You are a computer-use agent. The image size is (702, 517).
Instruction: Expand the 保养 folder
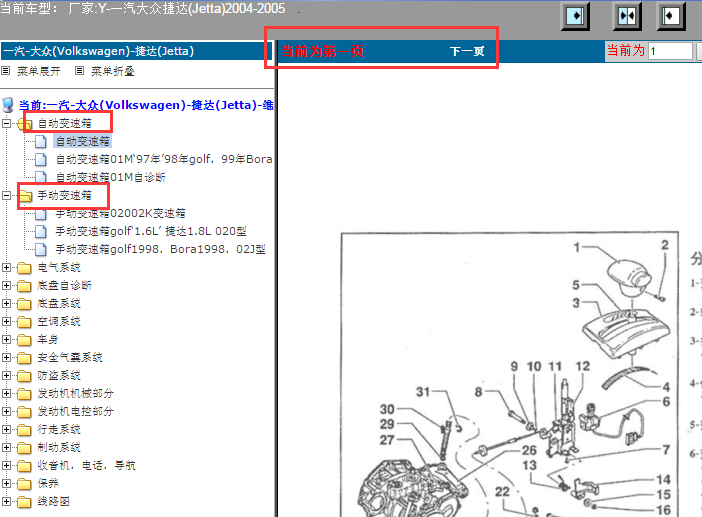pos(6,483)
